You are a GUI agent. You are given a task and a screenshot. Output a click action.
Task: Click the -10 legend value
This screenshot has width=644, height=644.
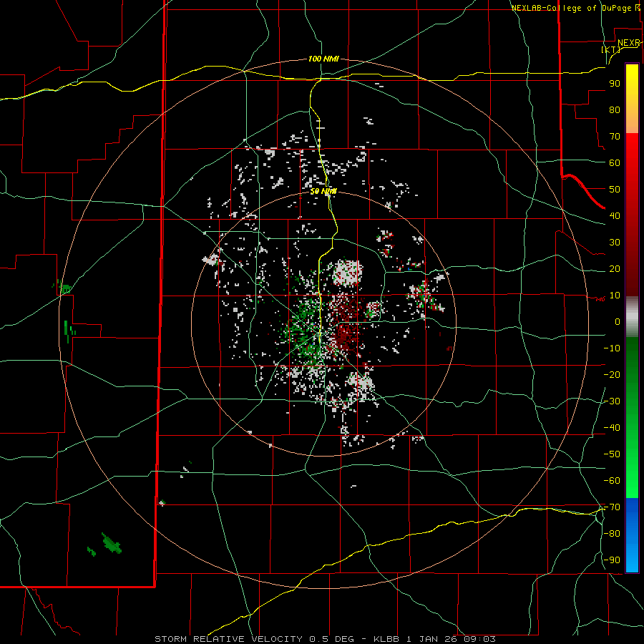[x=612, y=348]
